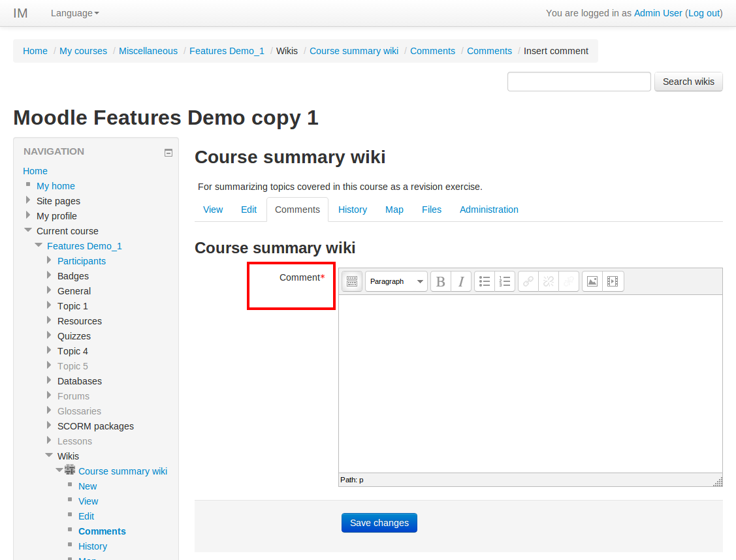Screen dimensions: 736x560
Task: Select Glossaries in navigation tree
Action: pos(79,411)
